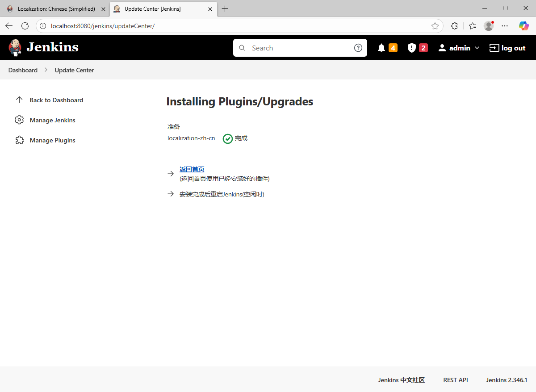Reload the page with refresh icon
Viewport: 536px width, 392px height.
[x=25, y=26]
